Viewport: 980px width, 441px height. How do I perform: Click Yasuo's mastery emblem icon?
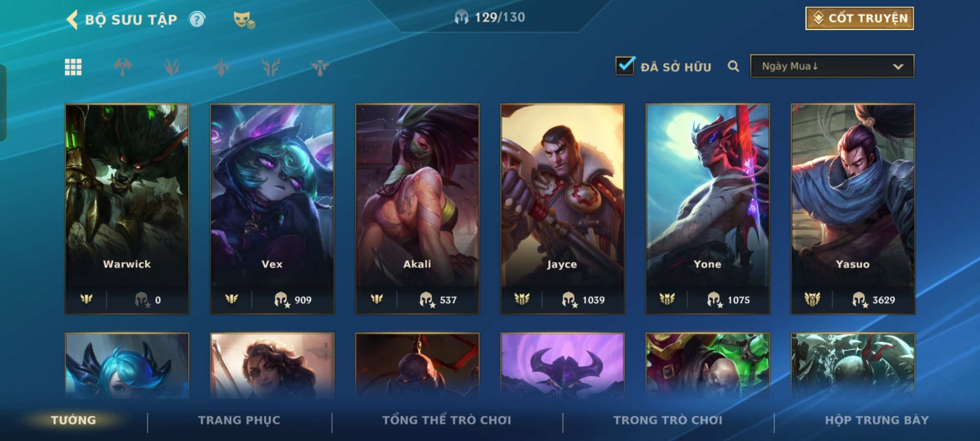[x=812, y=300]
